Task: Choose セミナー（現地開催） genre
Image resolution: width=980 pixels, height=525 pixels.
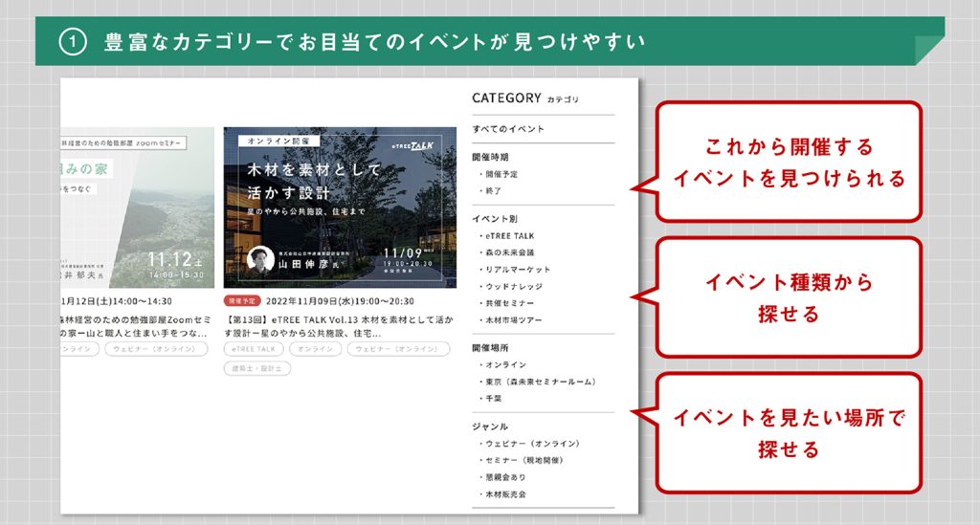Action: (x=524, y=461)
